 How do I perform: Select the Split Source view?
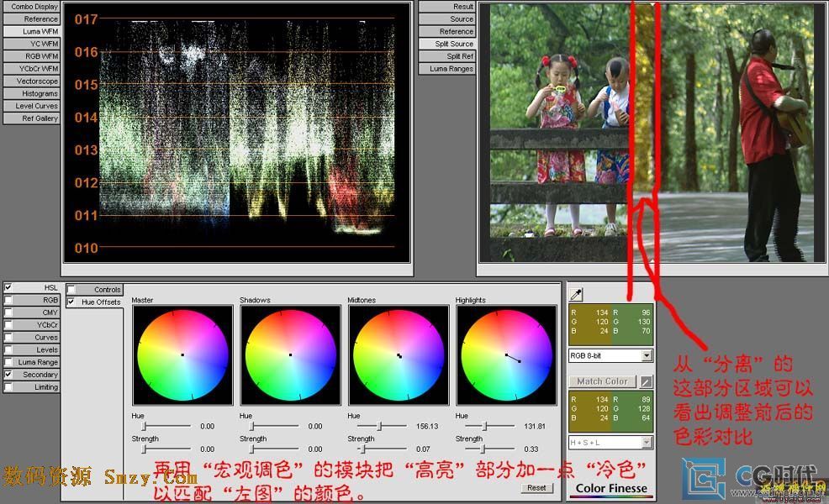pyautogui.click(x=447, y=44)
